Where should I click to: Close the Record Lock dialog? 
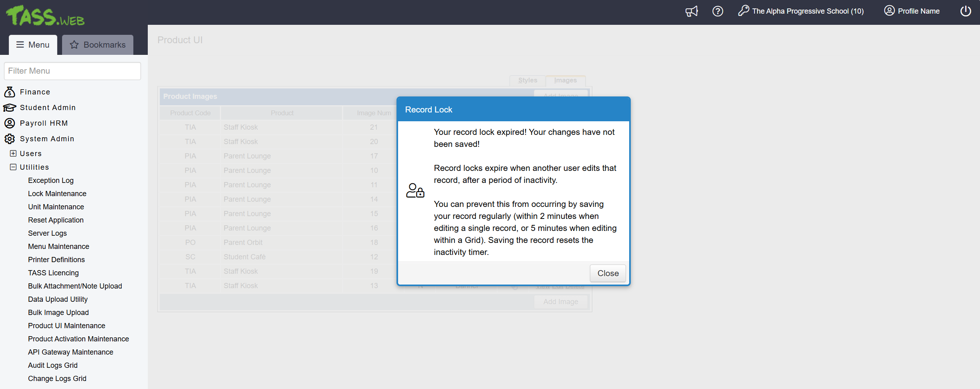[608, 273]
